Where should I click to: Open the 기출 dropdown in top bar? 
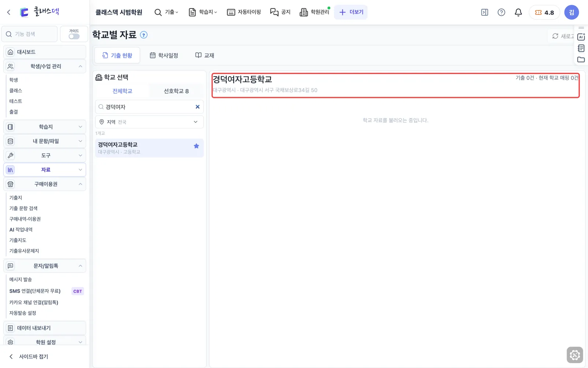click(166, 12)
